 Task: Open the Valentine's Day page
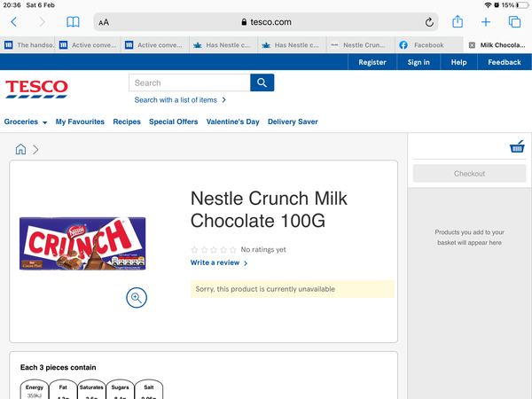pos(232,121)
